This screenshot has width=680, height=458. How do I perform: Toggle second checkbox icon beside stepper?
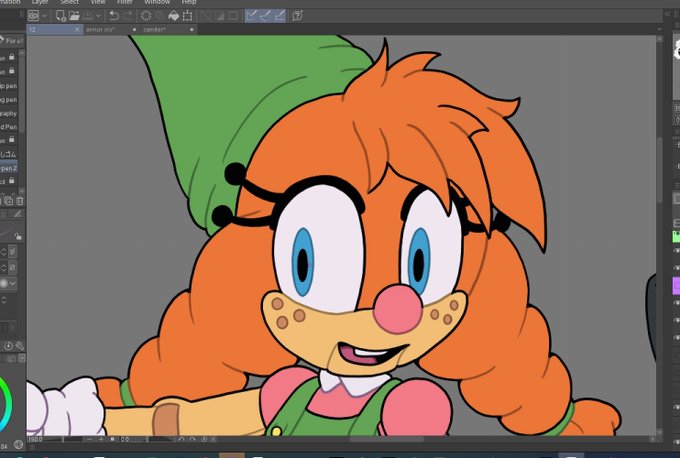pos(13,267)
